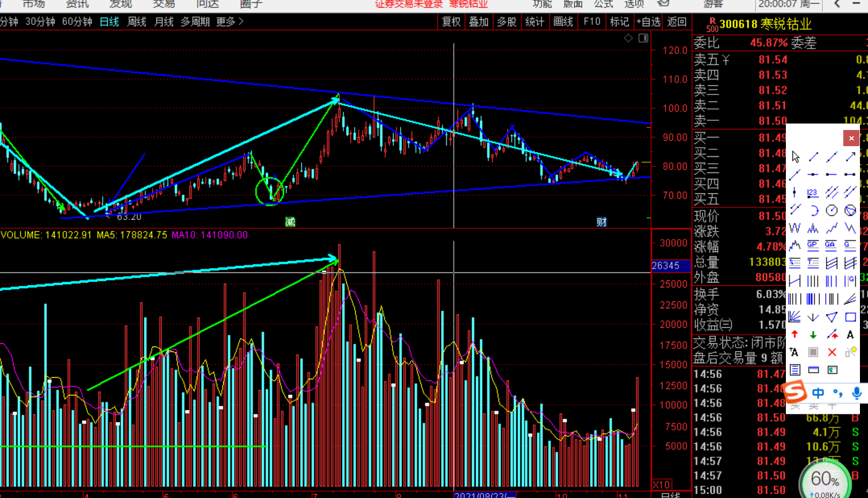Toggle the side panel icon above chart

643,38
